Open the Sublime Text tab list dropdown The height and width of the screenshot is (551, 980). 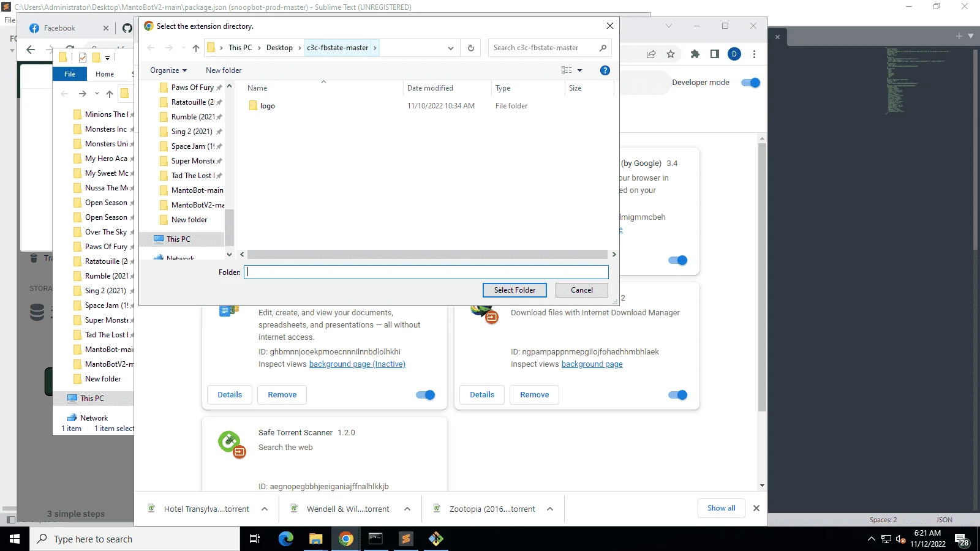tap(971, 36)
